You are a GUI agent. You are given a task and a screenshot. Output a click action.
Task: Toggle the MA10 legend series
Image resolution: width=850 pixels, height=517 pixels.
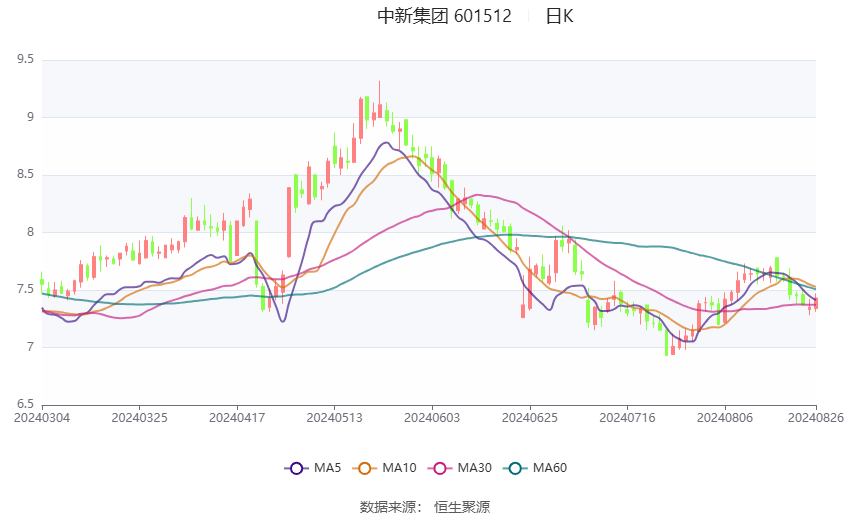[385, 468]
